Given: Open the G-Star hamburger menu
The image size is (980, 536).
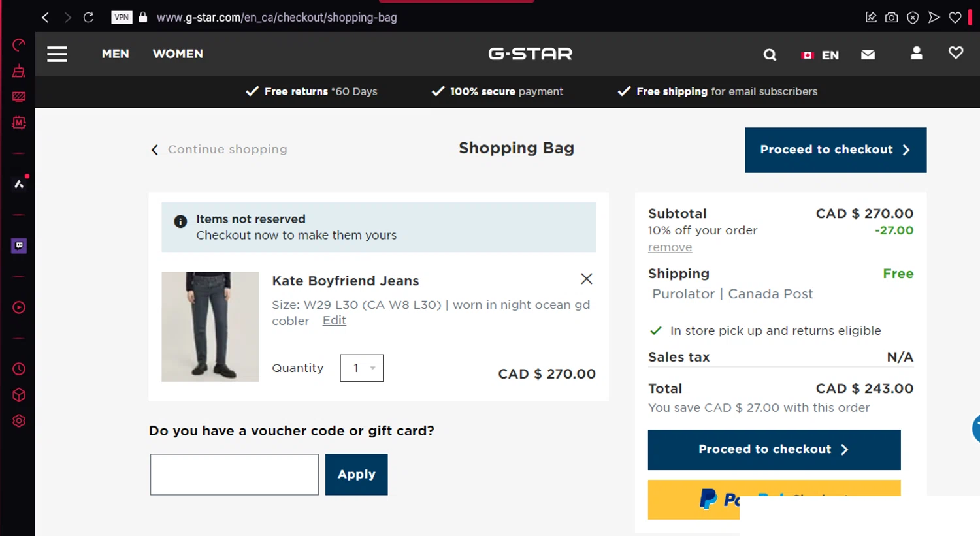Looking at the screenshot, I should point(57,54).
